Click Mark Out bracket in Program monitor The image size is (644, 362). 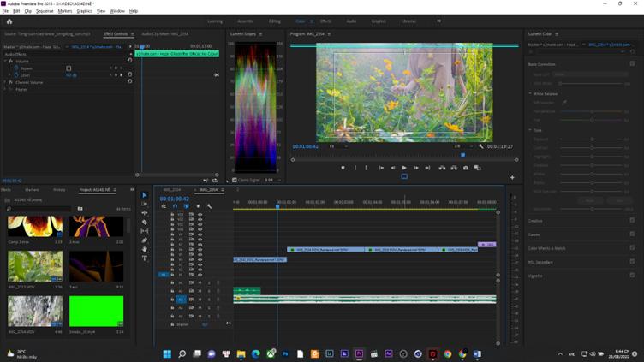tap(366, 168)
